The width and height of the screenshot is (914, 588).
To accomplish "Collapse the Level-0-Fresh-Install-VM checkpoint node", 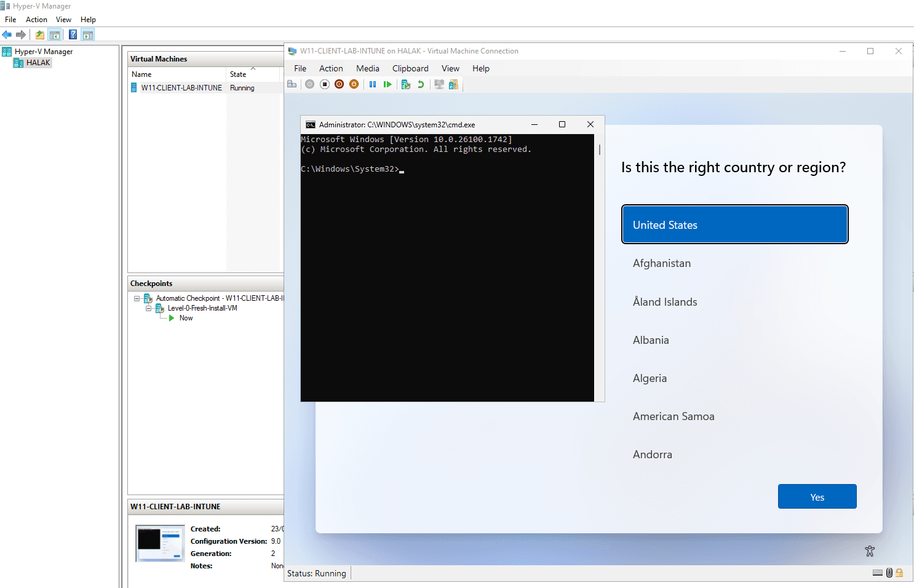I will (x=148, y=308).
